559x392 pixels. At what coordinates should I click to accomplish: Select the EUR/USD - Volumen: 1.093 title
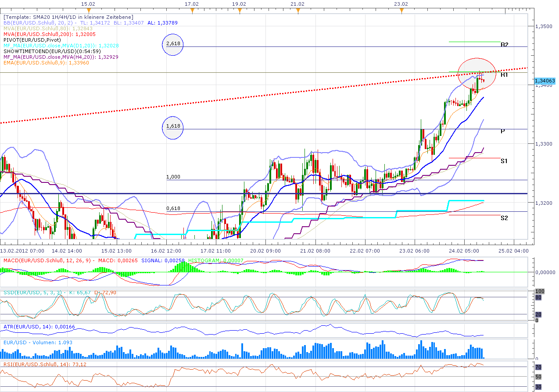pos(38,342)
